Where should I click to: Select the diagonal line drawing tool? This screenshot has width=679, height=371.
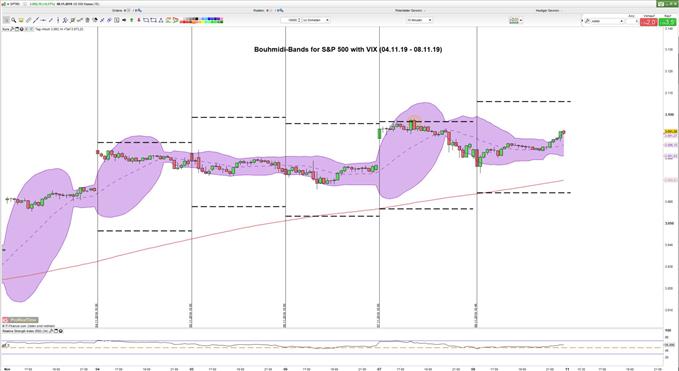[36, 20]
